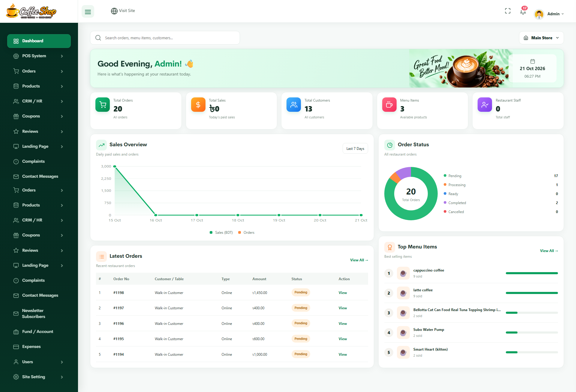
Task: Click the fullscreen toggle icon
Action: (x=508, y=11)
